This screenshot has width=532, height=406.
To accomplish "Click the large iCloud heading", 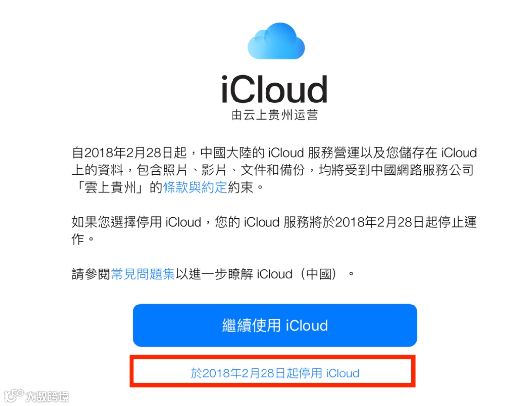I will (x=274, y=89).
